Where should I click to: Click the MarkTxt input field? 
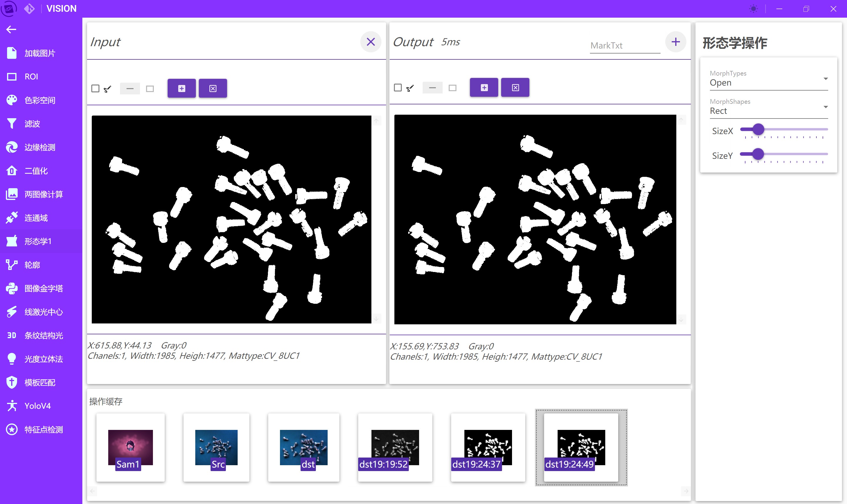[625, 46]
